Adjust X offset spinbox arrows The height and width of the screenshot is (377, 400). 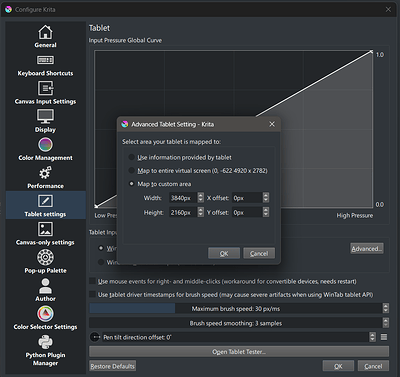click(266, 198)
